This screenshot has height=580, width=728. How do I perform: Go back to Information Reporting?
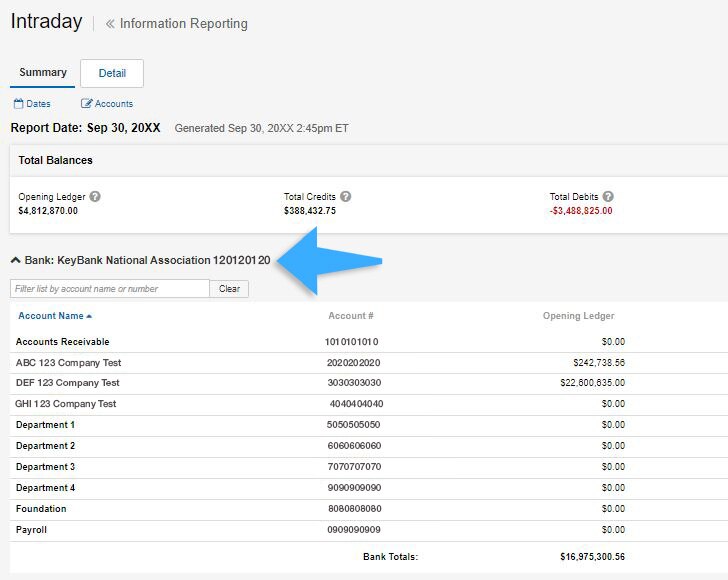click(x=183, y=23)
